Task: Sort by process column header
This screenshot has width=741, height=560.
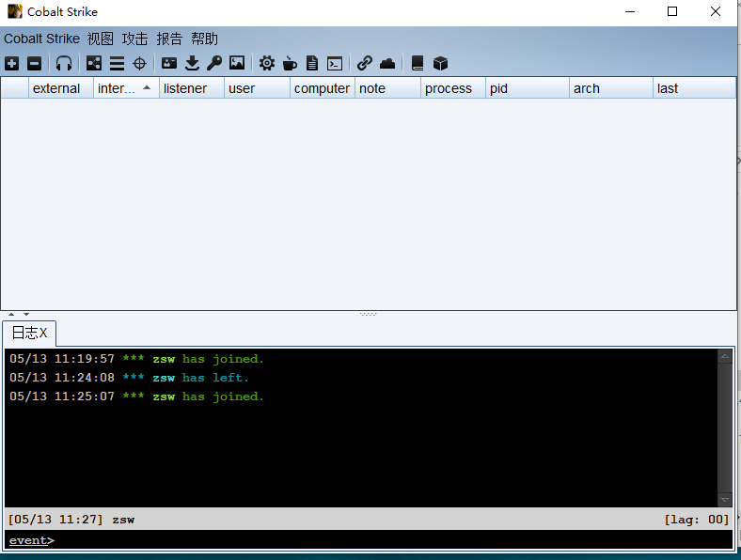Action: point(453,88)
